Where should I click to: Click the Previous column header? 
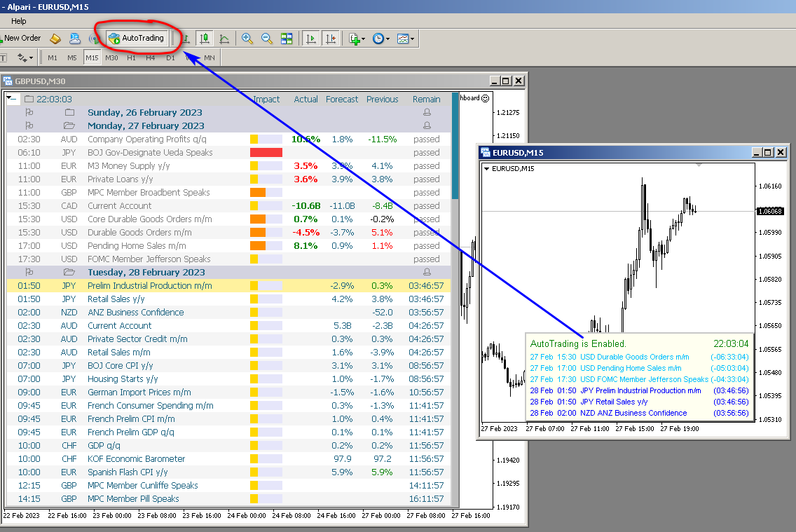[x=383, y=100]
